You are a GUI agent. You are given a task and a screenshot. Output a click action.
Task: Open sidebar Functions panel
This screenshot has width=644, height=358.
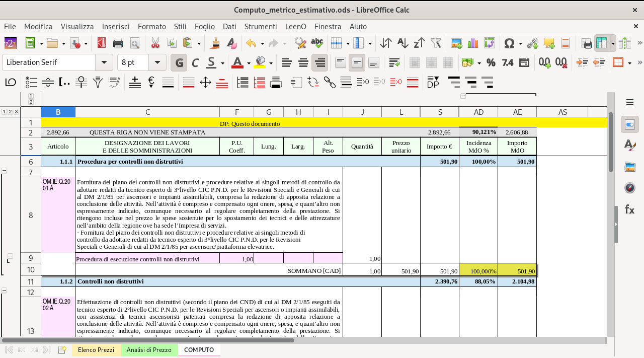630,209
